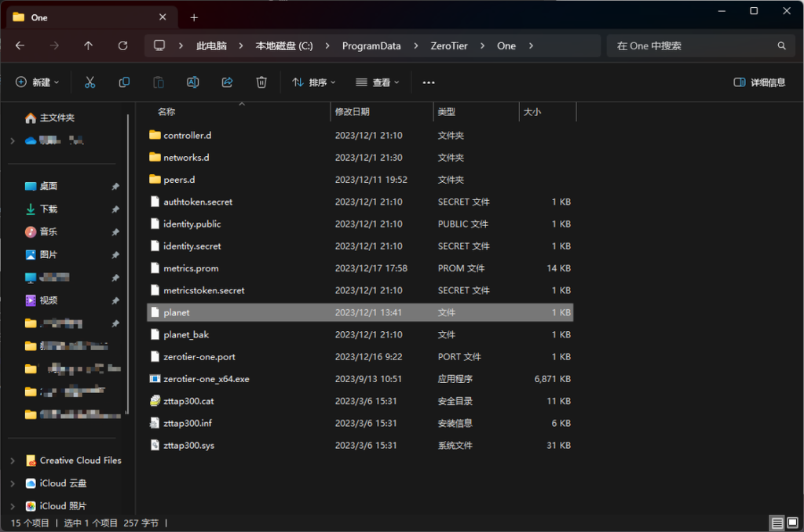Click the Share icon in toolbar
Viewport: 804px width, 532px height.
click(x=227, y=82)
